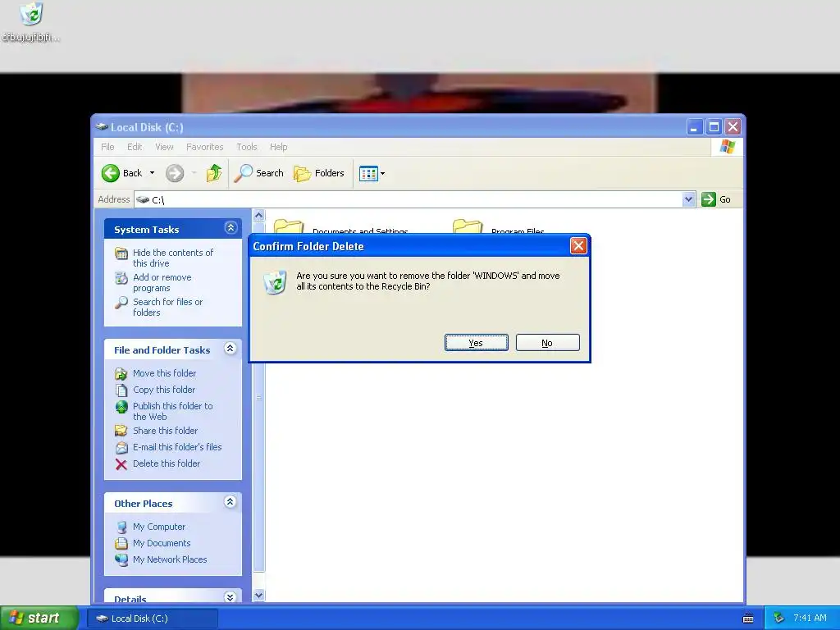Viewport: 840px width, 630px height.
Task: Open the Edit menu
Action: click(x=135, y=147)
